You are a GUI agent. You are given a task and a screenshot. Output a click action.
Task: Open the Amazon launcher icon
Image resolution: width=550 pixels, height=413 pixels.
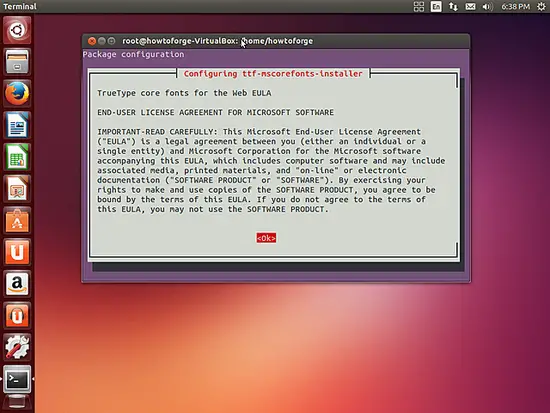17,284
